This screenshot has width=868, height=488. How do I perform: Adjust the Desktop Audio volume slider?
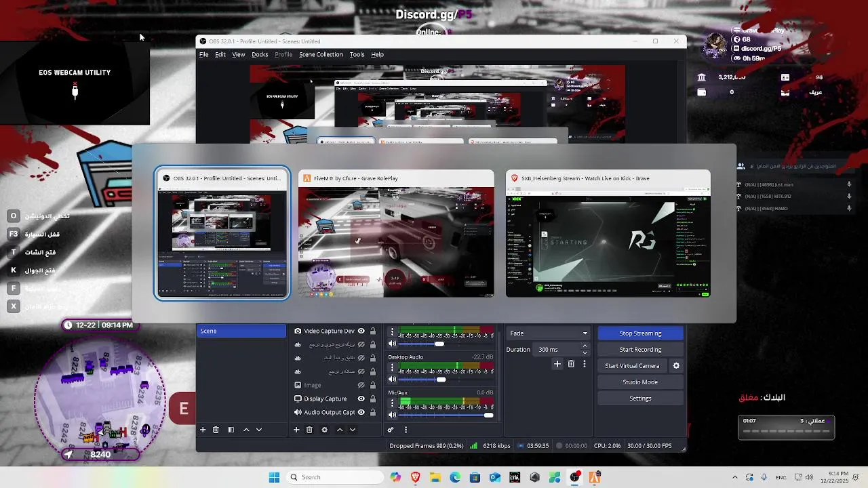click(x=441, y=380)
